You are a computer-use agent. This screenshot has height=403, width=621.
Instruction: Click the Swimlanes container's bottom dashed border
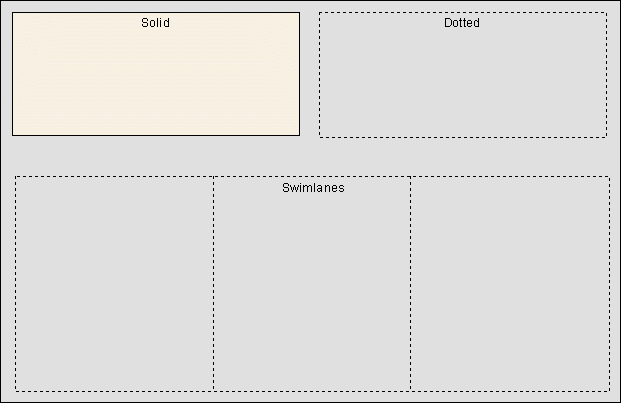click(312, 391)
